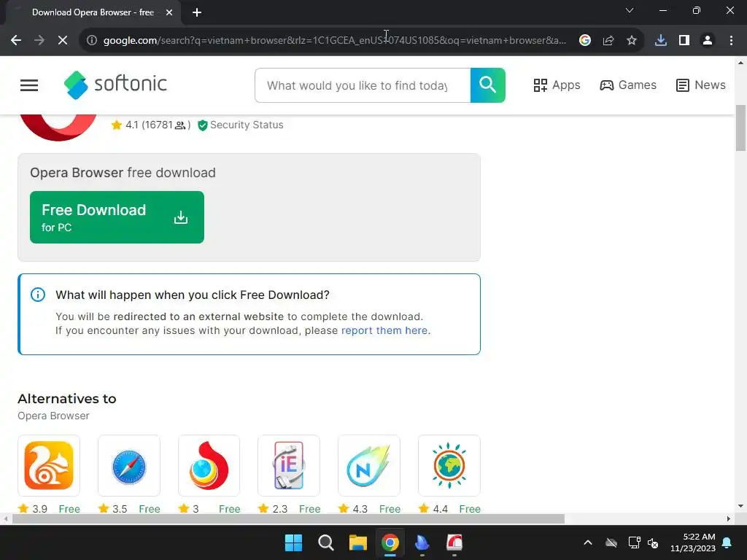The height and width of the screenshot is (560, 747).
Task: Open the iE icon alternative rated 2.3
Action: [x=289, y=465]
